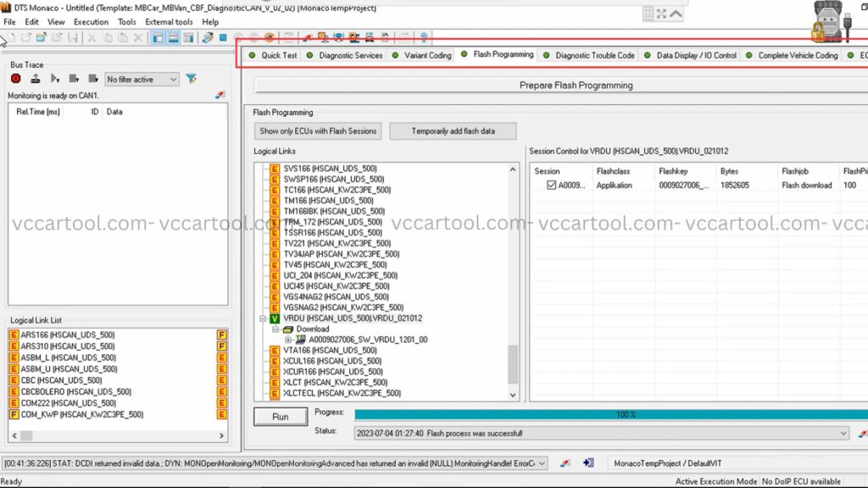Click the Bus Trace filter funnel icon

(x=192, y=79)
